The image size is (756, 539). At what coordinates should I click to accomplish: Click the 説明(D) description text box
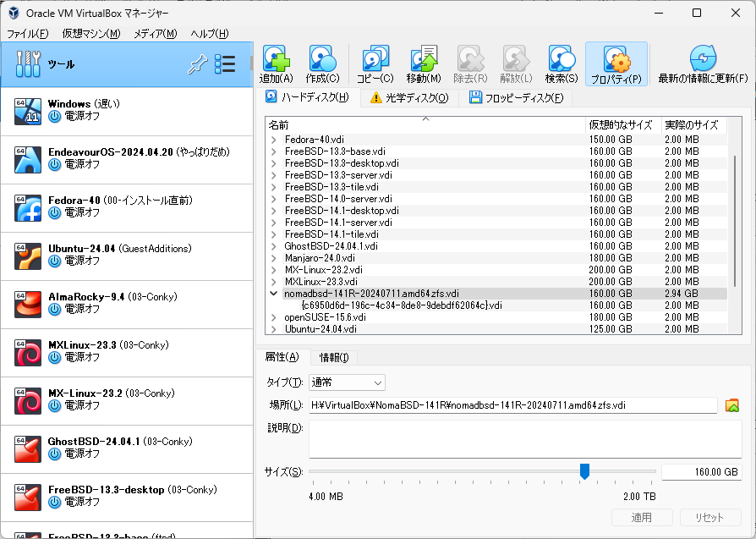click(x=525, y=439)
